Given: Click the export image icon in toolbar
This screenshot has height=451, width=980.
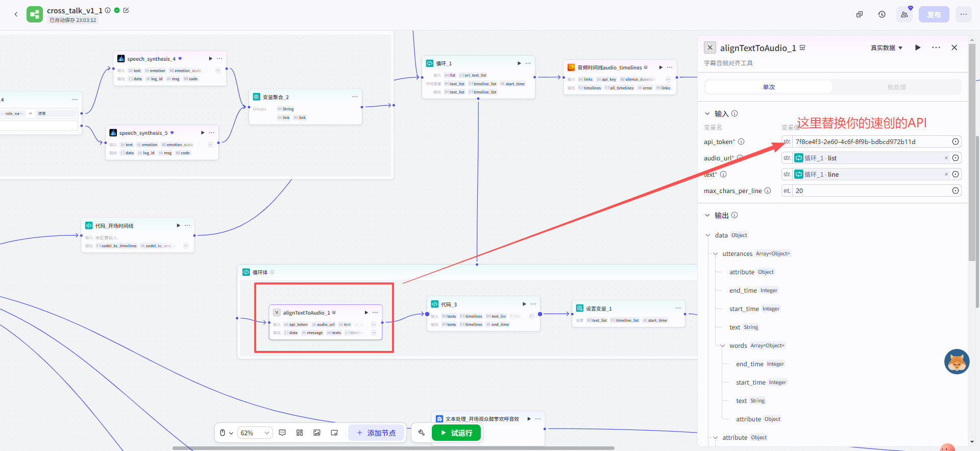Looking at the screenshot, I should 317,433.
